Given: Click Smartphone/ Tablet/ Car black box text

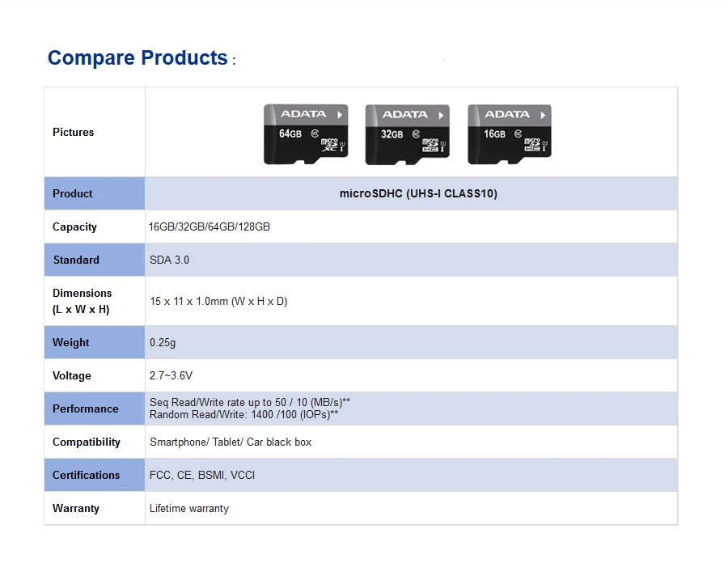Looking at the screenshot, I should [231, 442].
